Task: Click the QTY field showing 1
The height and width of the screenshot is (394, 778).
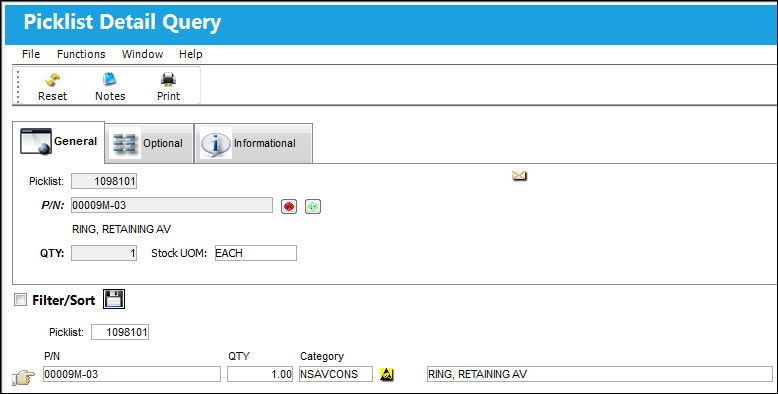Action: coord(104,253)
